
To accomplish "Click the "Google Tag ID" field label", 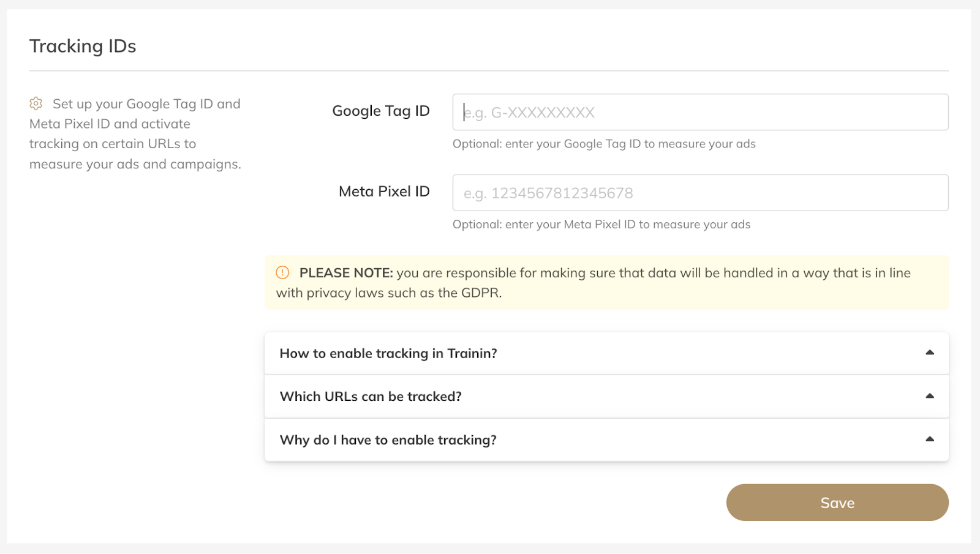I will [380, 111].
